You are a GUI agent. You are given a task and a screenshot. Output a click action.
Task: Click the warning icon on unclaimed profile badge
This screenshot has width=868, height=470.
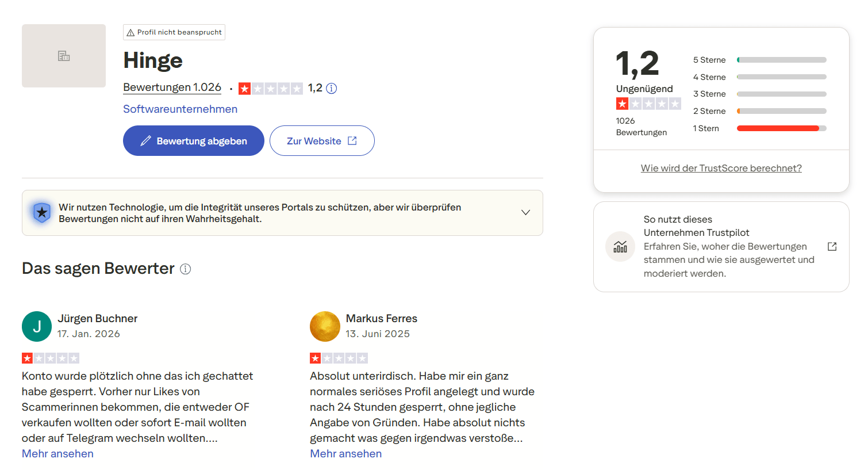pos(130,33)
